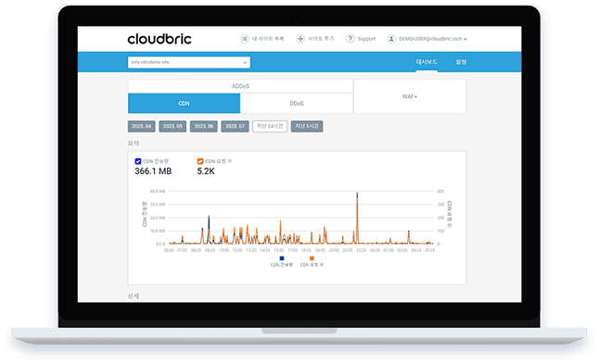Open the only.cdn-demo.site site selector
Image resolution: width=599 pixels, height=364 pixels.
(189, 62)
